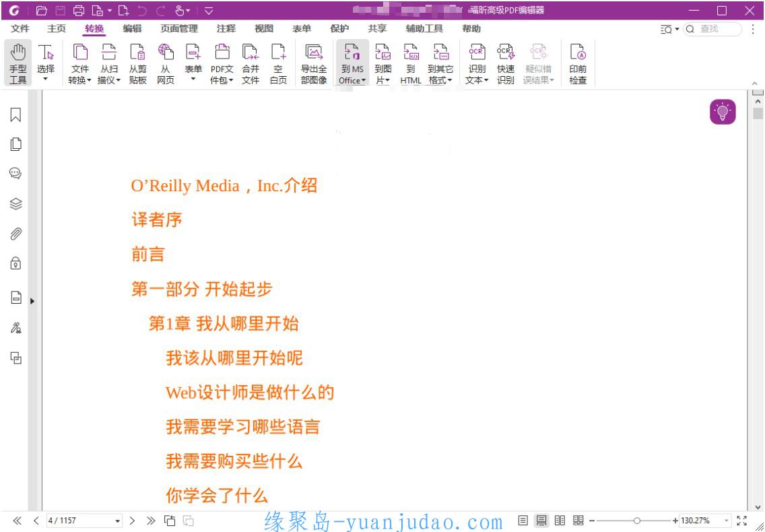
Task: Click the 空白页 blank page icon
Action: [x=278, y=63]
